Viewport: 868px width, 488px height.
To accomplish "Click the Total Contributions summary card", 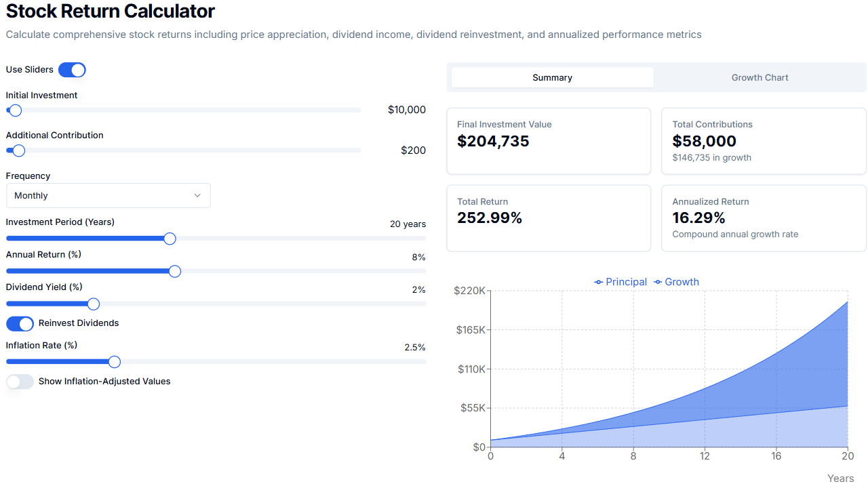I will (x=764, y=141).
